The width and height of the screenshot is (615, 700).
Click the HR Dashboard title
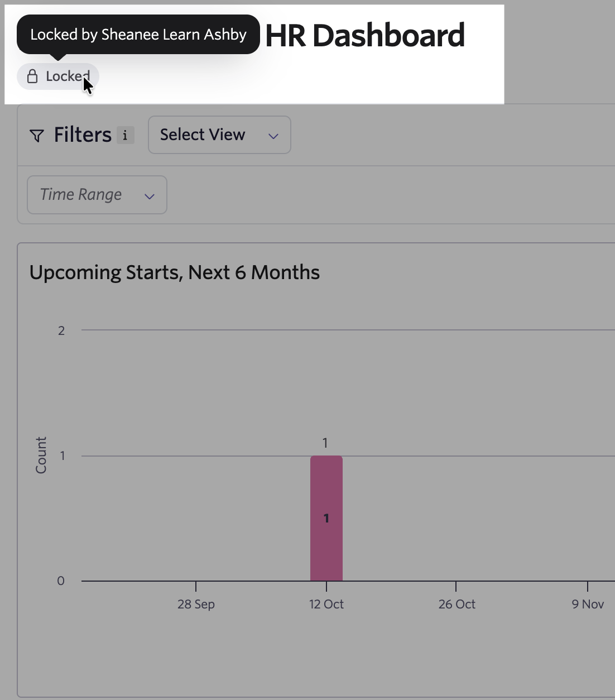pyautogui.click(x=365, y=35)
